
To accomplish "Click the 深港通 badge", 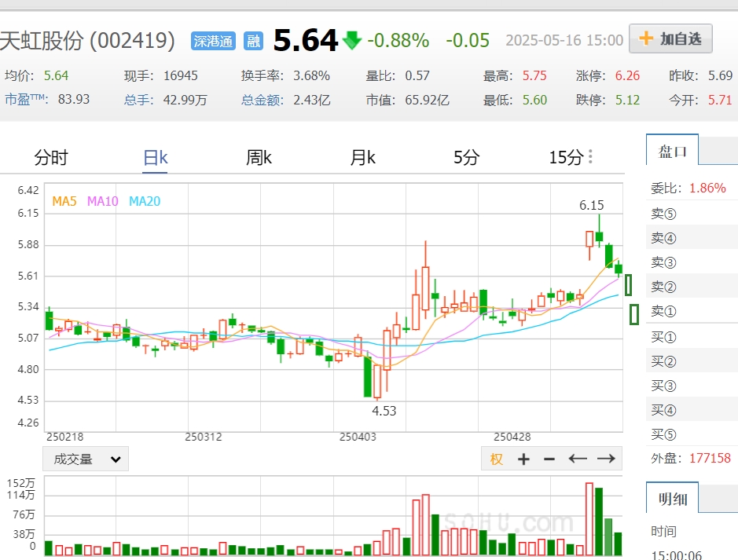I will tap(213, 42).
